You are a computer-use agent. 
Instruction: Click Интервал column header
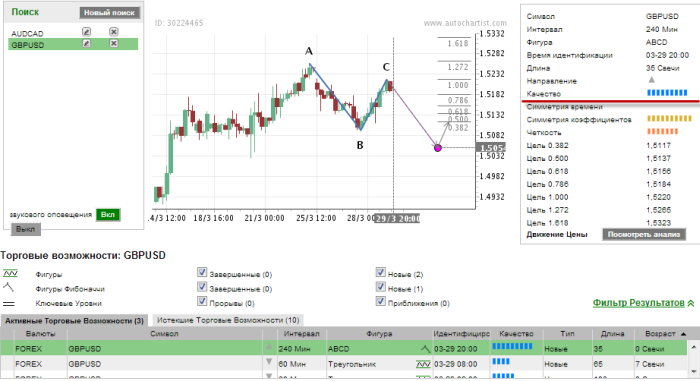[301, 334]
